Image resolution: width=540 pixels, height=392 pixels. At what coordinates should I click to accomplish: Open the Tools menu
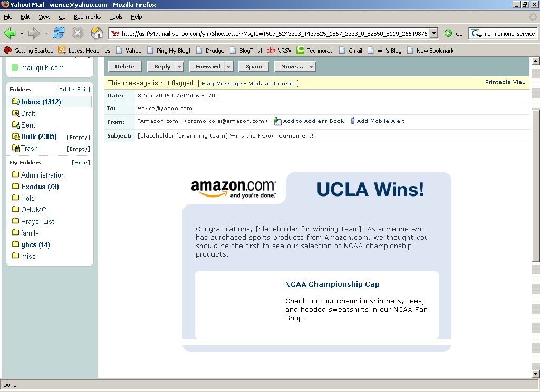coord(115,17)
